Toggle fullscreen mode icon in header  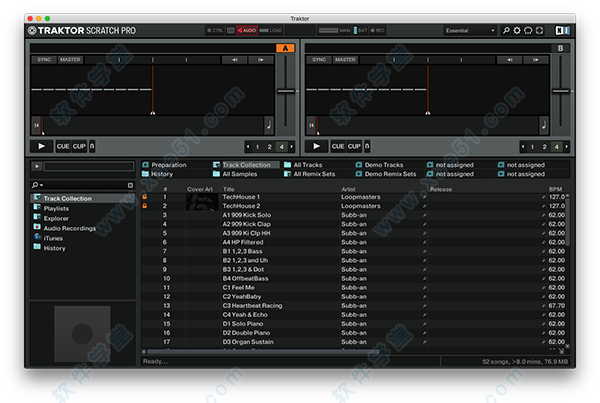click(x=540, y=30)
